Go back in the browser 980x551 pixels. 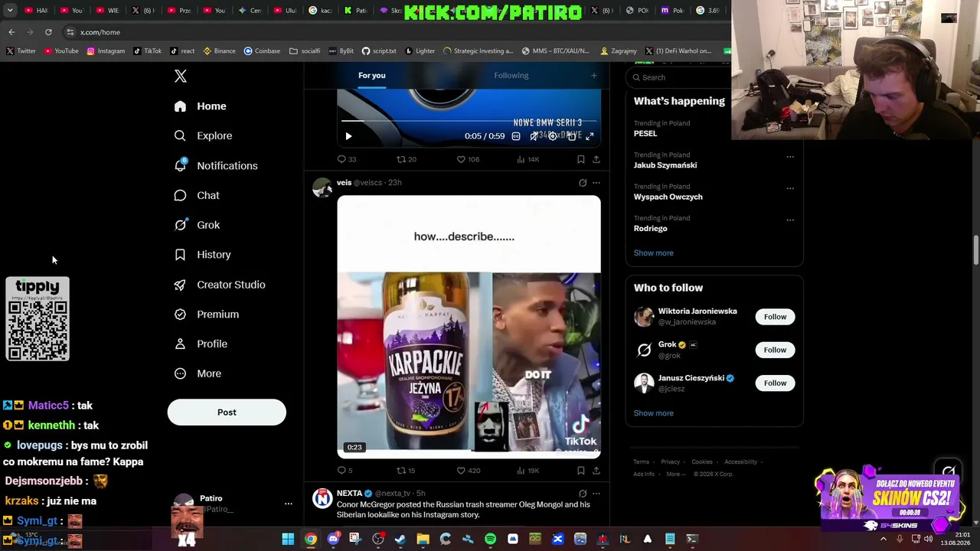(11, 32)
